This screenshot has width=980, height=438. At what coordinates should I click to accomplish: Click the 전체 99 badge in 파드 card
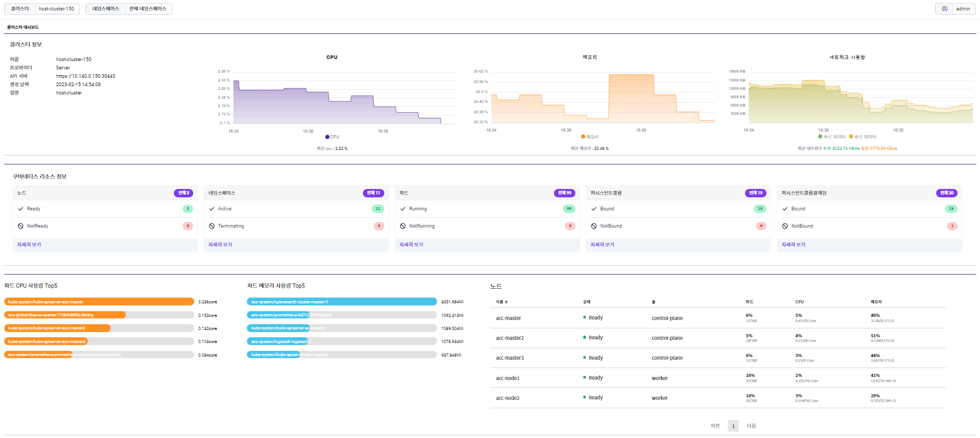[x=564, y=193]
